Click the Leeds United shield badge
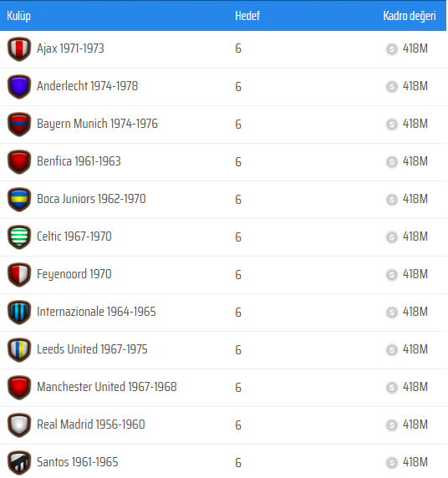The width and height of the screenshot is (448, 478). click(x=19, y=349)
